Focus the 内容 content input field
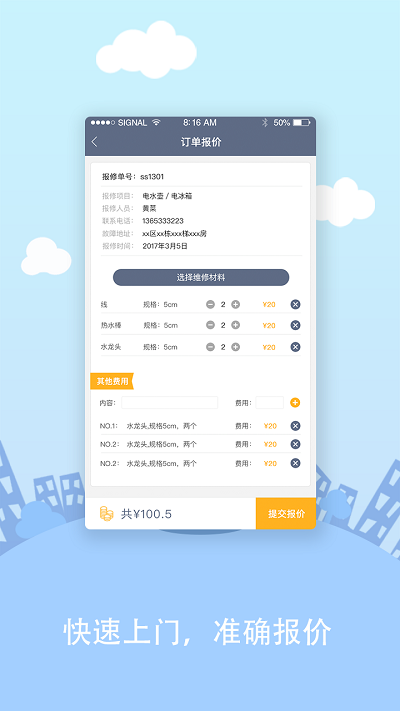This screenshot has width=400, height=711. coord(170,403)
